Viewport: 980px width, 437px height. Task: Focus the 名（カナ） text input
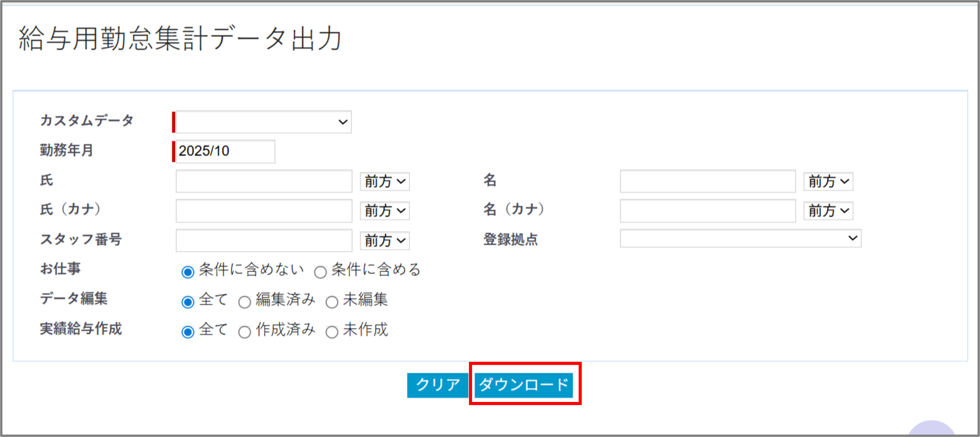[x=708, y=211]
